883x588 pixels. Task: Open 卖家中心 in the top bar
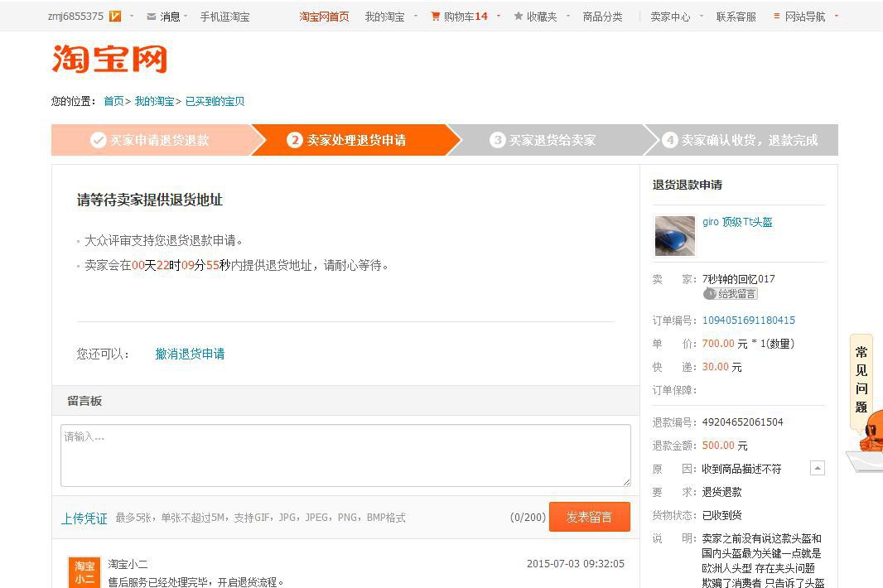coord(670,17)
